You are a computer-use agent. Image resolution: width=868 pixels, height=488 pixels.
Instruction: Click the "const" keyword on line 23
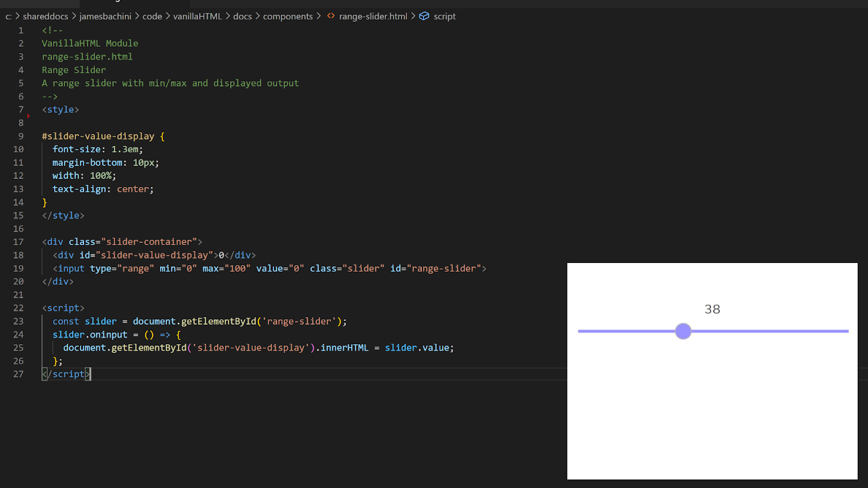(66, 322)
